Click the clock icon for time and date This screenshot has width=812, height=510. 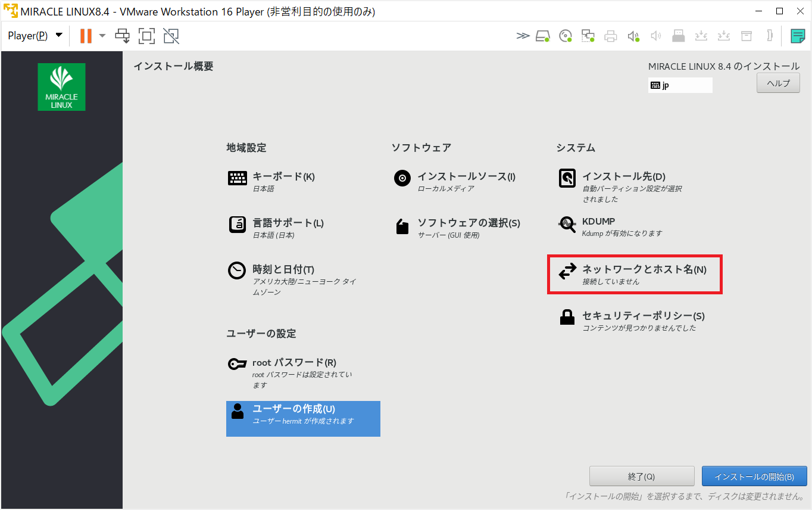point(237,270)
